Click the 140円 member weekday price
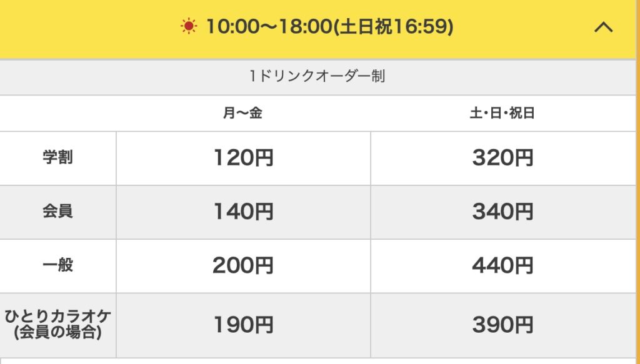Image resolution: width=640 pixels, height=364 pixels. coord(244,212)
